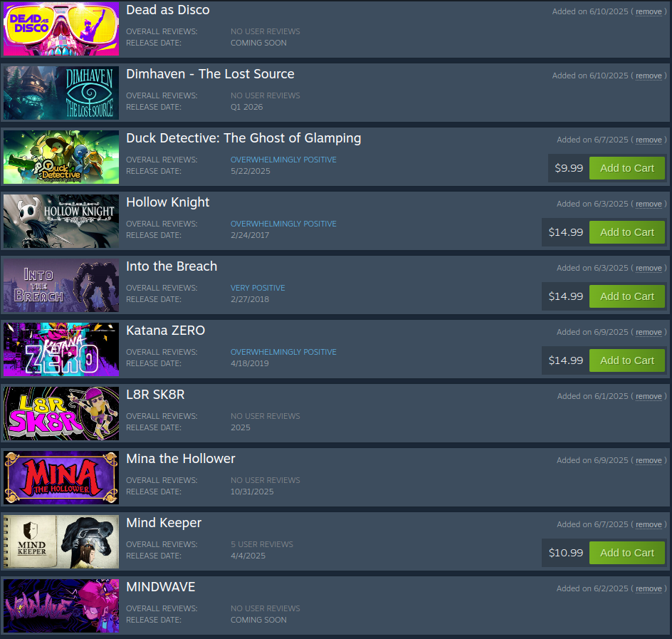Open the Dimhaven game capsule image
672x639 pixels.
click(61, 93)
